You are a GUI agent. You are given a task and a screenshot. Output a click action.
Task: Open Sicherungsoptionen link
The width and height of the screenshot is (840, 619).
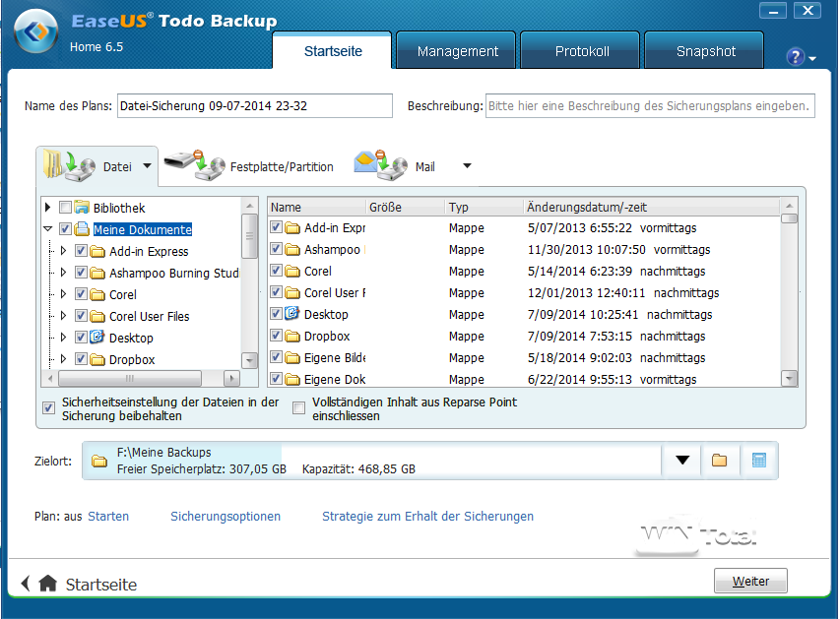click(x=226, y=517)
